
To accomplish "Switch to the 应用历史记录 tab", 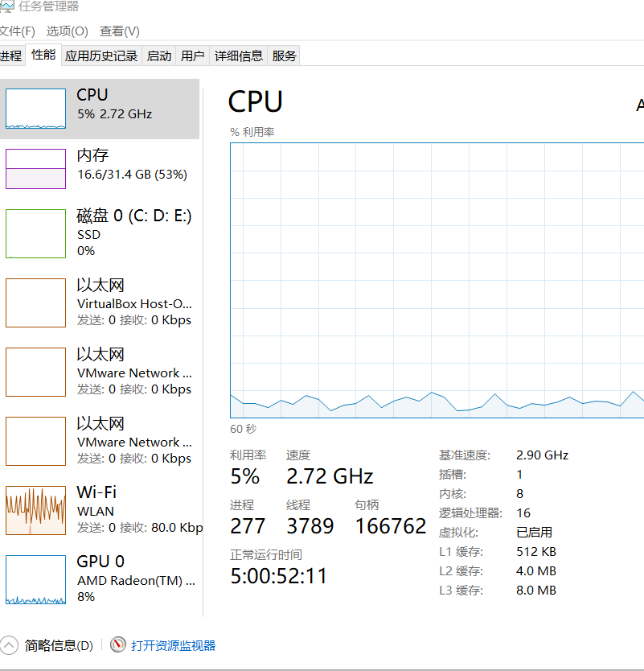I will click(x=101, y=56).
